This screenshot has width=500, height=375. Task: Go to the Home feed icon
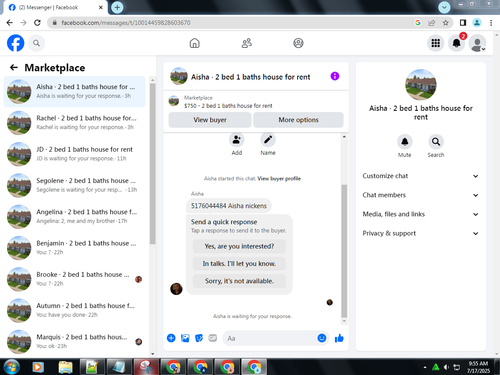click(x=194, y=43)
